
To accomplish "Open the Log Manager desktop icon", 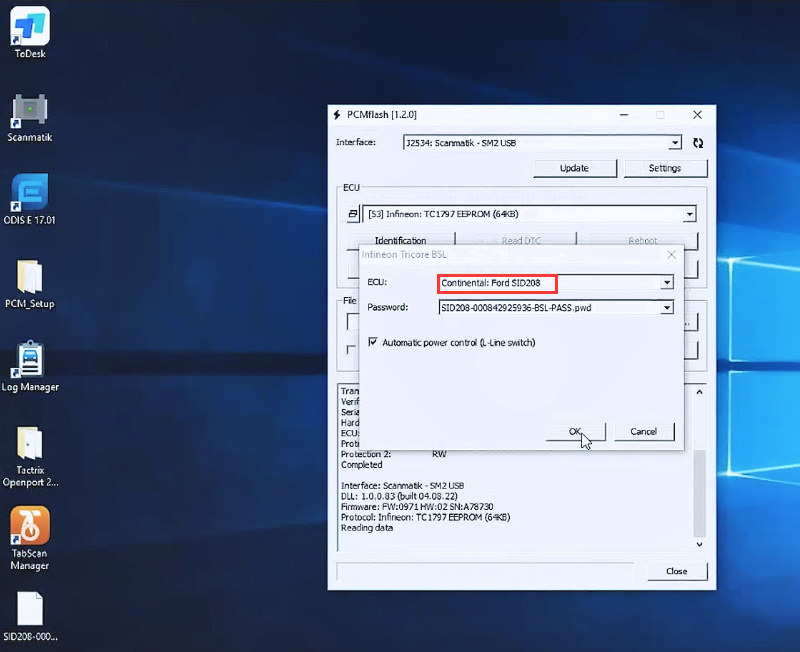I will coord(30,361).
